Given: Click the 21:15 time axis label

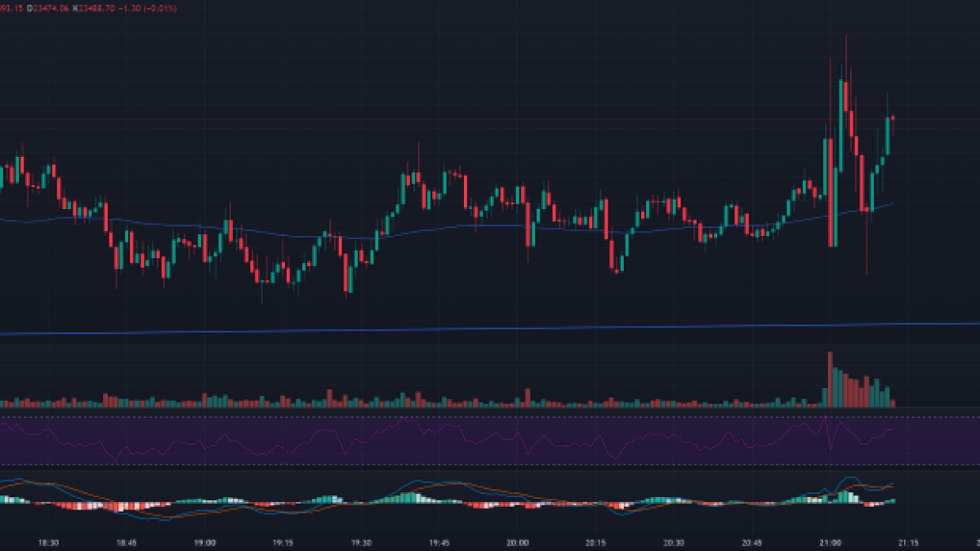Looking at the screenshot, I should (x=908, y=542).
